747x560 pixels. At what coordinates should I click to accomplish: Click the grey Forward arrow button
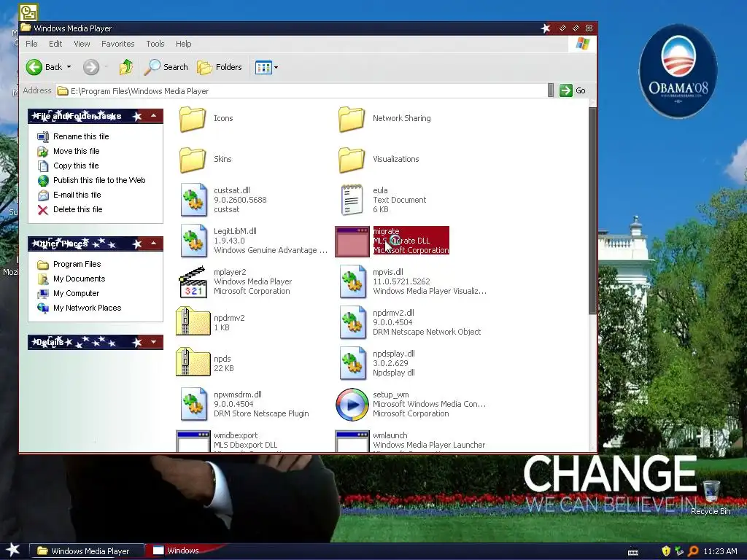pyautogui.click(x=91, y=67)
